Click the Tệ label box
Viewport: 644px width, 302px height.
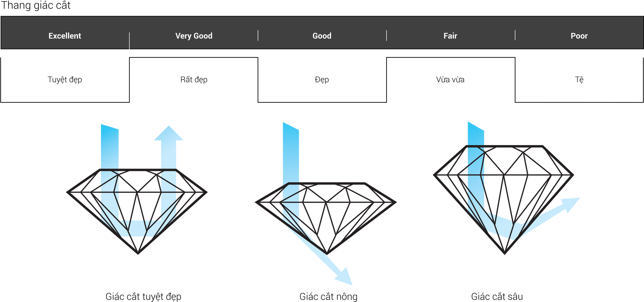(x=579, y=80)
